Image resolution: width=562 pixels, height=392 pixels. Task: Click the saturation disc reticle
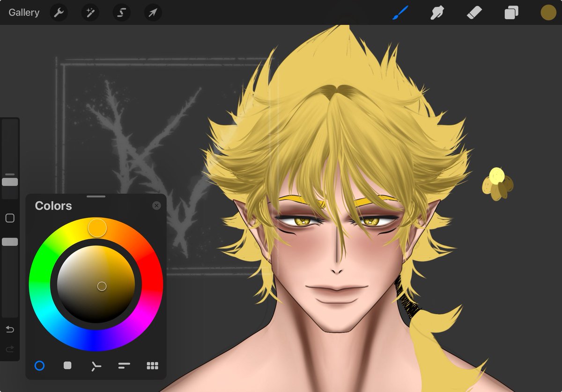pyautogui.click(x=102, y=286)
